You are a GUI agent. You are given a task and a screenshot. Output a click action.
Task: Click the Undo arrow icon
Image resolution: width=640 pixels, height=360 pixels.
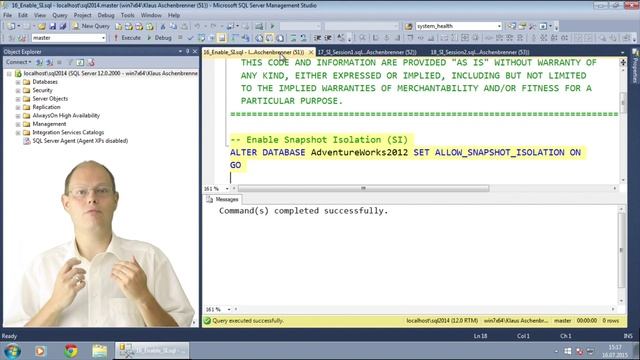pos(197,26)
